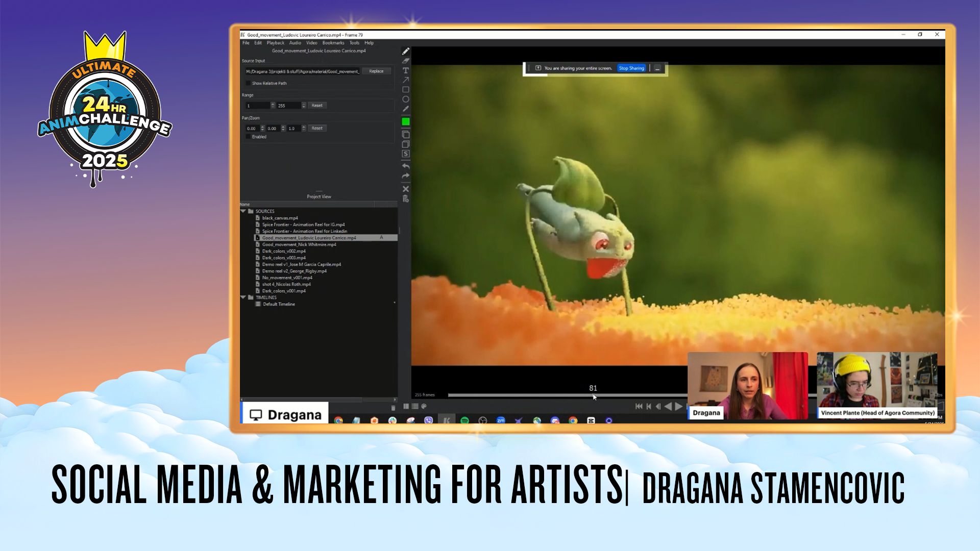Select Dark_colors_v002.mp4 in project sources
Image resolution: width=980 pixels, height=551 pixels.
pyautogui.click(x=284, y=251)
